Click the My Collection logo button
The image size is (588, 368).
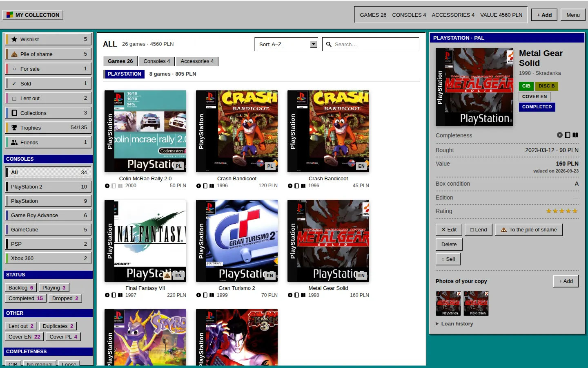point(33,15)
